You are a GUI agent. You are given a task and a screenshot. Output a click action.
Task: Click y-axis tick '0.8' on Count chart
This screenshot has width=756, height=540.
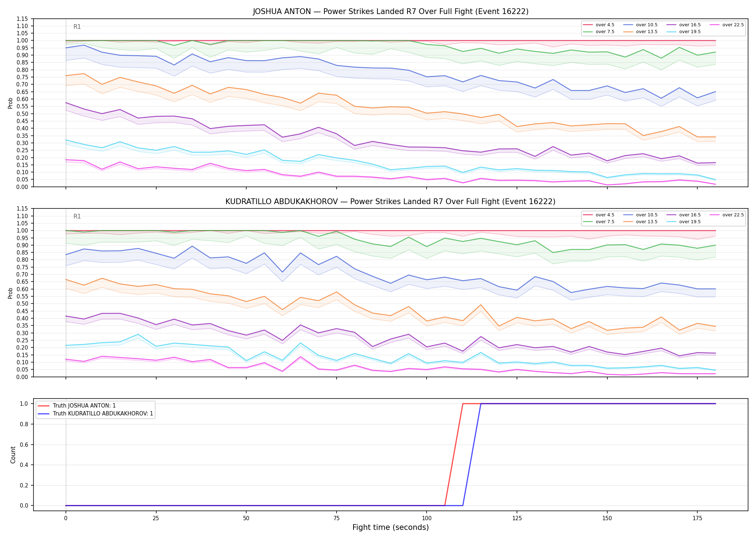24,424
